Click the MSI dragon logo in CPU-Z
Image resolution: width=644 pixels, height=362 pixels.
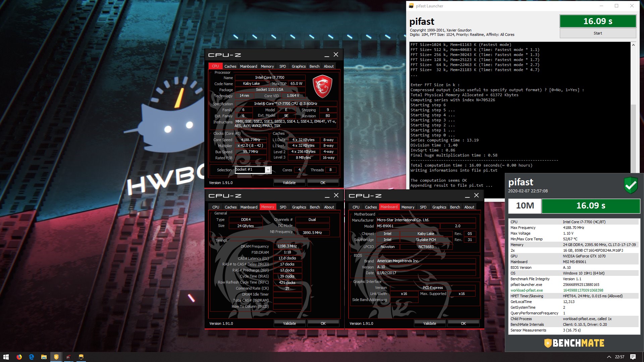(x=322, y=86)
